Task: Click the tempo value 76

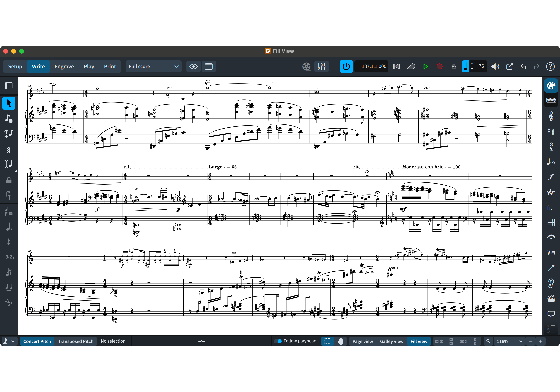Action: (x=481, y=66)
